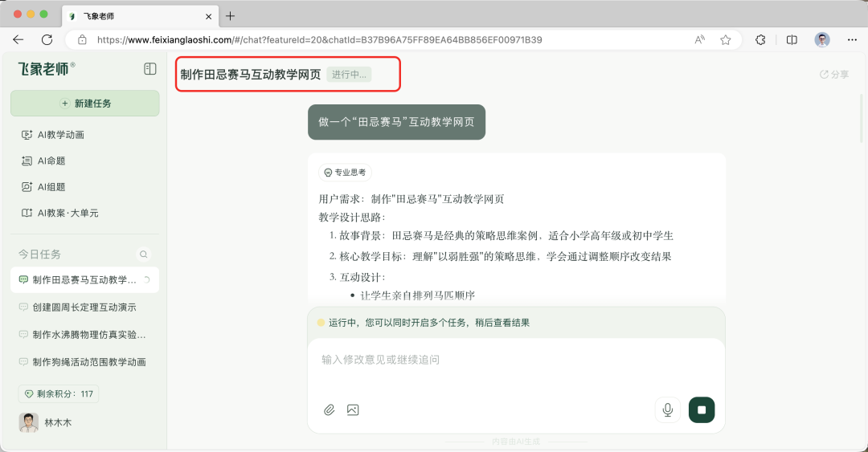
Task: Click AI教学动画 icon in sidebar
Action: click(x=27, y=135)
